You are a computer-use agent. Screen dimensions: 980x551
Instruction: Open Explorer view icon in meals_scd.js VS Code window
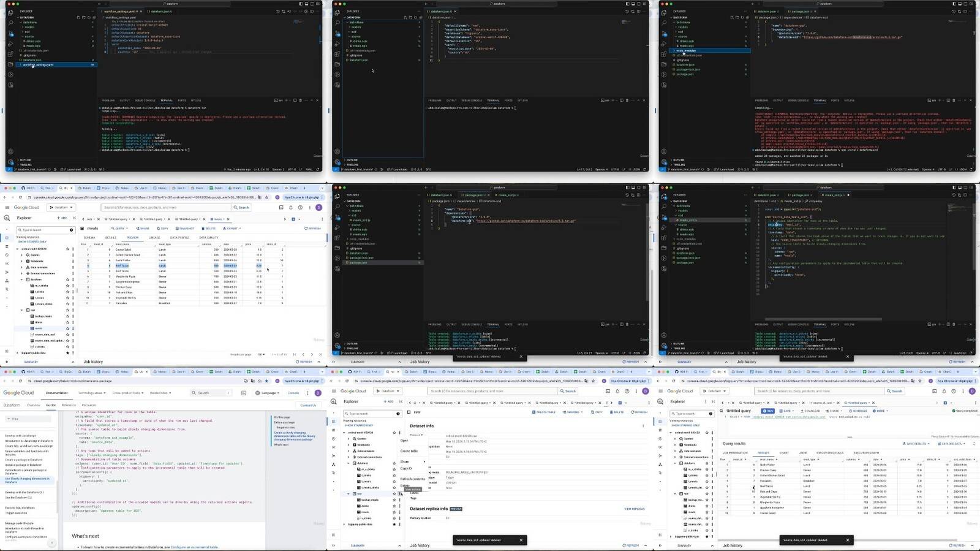click(x=664, y=197)
